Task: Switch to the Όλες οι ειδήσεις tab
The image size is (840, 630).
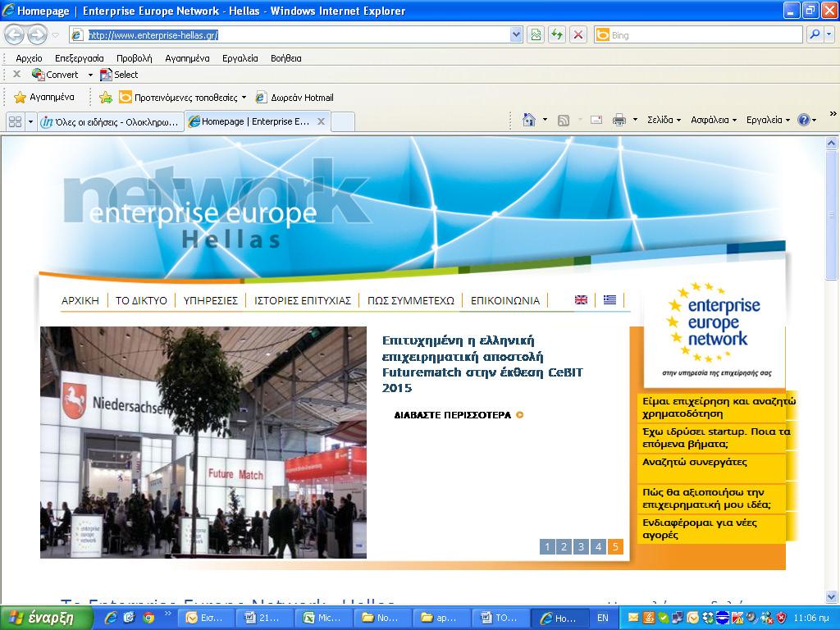Action: pos(111,121)
